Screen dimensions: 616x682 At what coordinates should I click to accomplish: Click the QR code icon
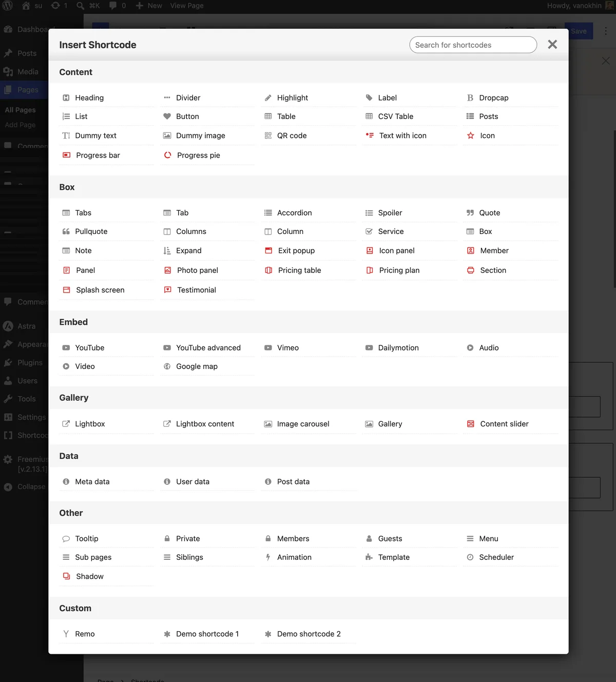268,135
